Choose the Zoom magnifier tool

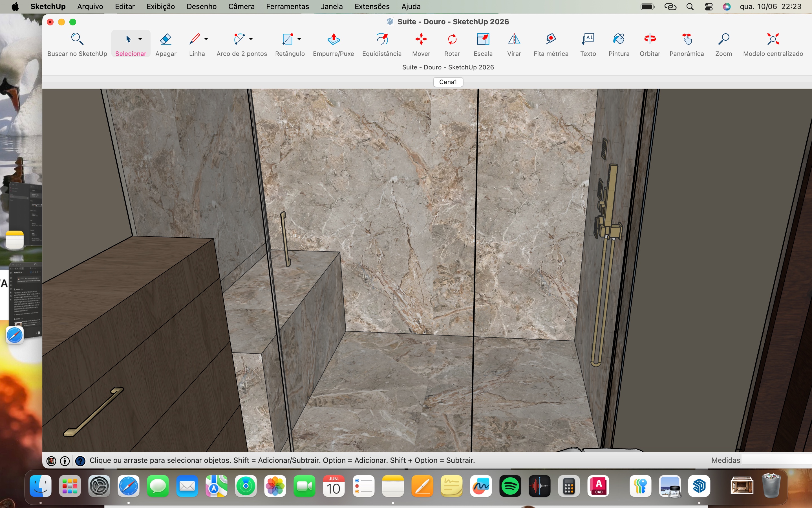[x=724, y=44]
